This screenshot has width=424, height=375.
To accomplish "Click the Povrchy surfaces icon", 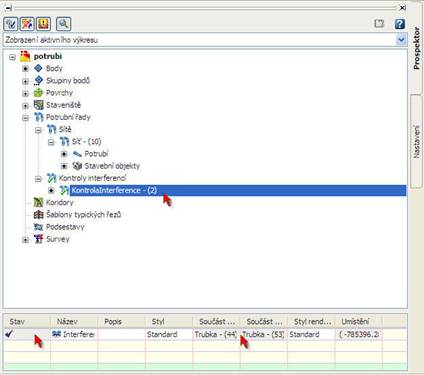I will point(38,93).
